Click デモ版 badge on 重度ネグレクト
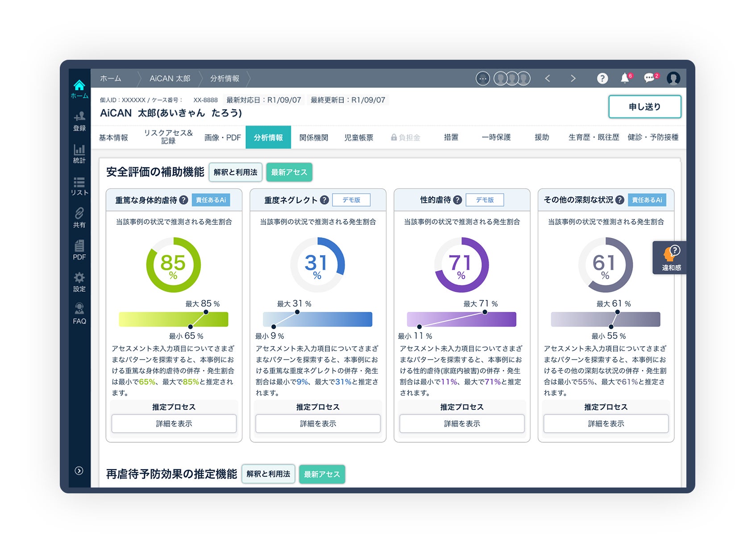The height and width of the screenshot is (554, 756). [x=351, y=200]
